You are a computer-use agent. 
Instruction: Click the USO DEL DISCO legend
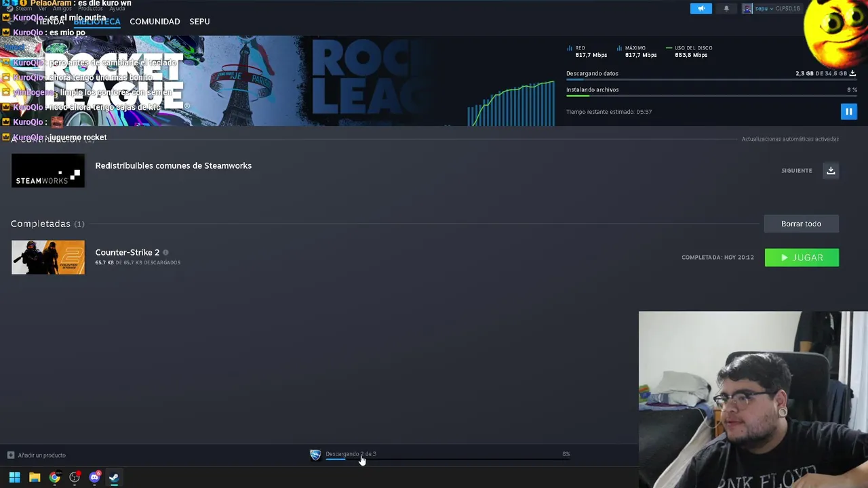pyautogui.click(x=689, y=48)
